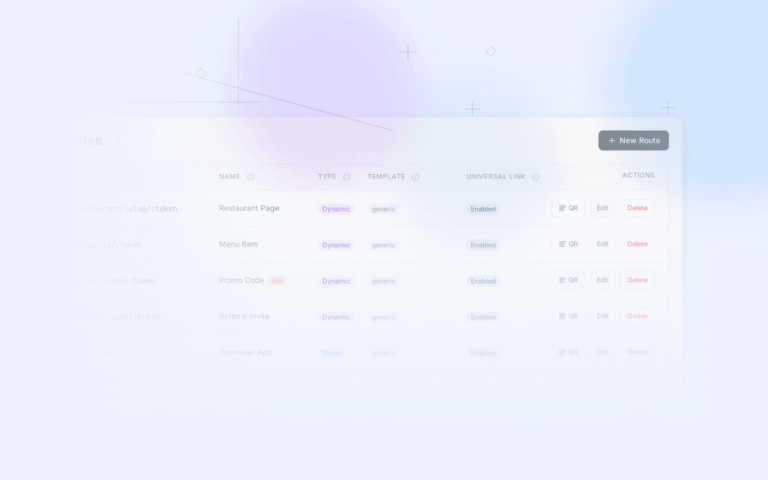Open QR code for Promo Code

pyautogui.click(x=568, y=280)
